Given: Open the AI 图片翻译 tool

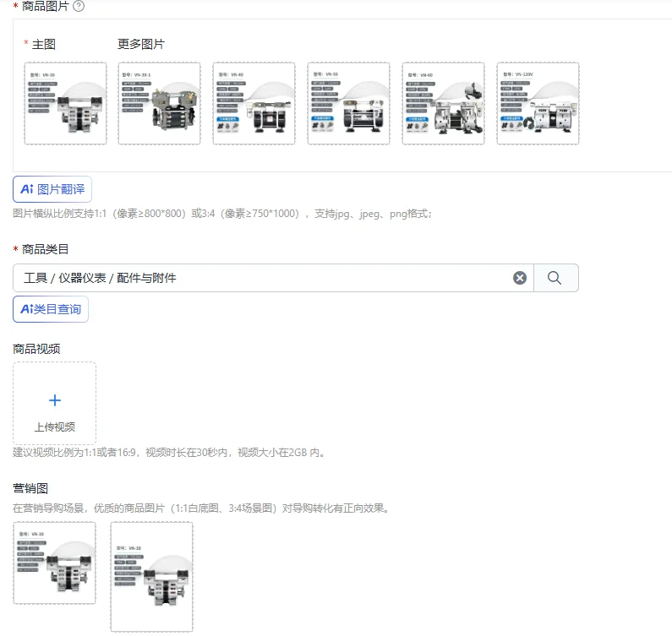Looking at the screenshot, I should (52, 189).
